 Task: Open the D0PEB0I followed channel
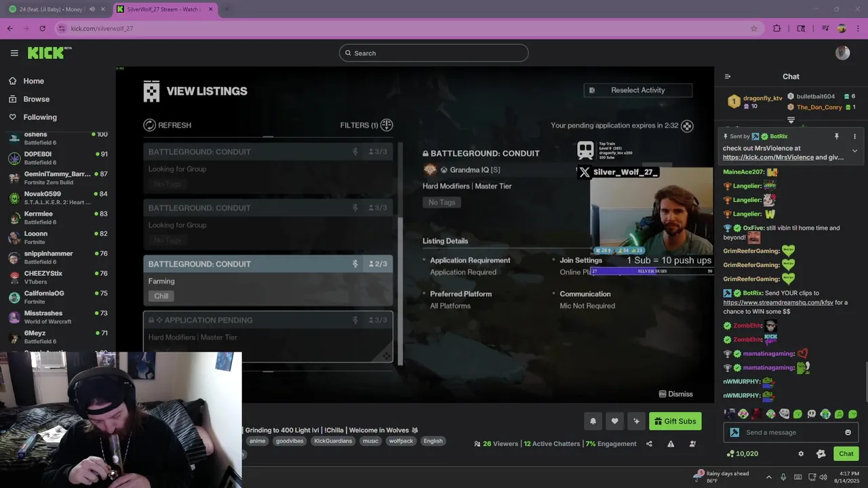point(58,158)
